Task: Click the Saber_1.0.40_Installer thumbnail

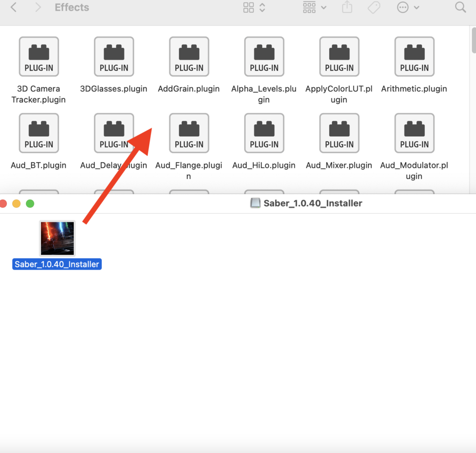Action: (x=57, y=238)
